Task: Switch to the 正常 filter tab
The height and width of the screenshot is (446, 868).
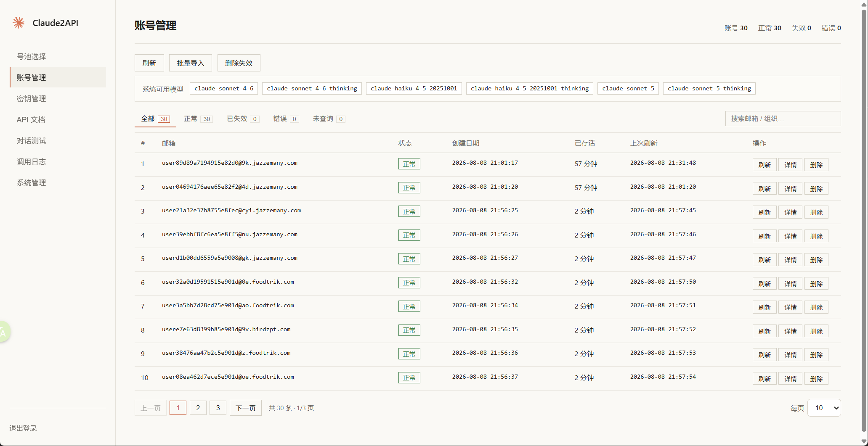Action: point(198,119)
